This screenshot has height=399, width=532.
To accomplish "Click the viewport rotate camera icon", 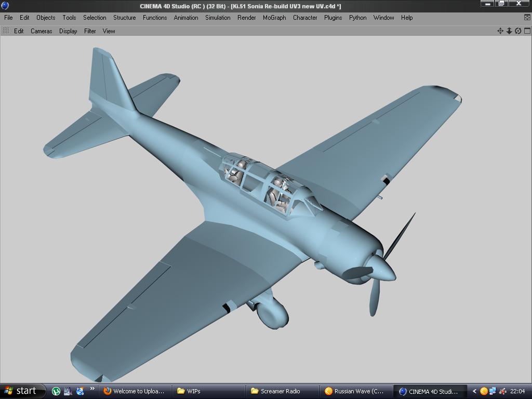I will click(518, 31).
